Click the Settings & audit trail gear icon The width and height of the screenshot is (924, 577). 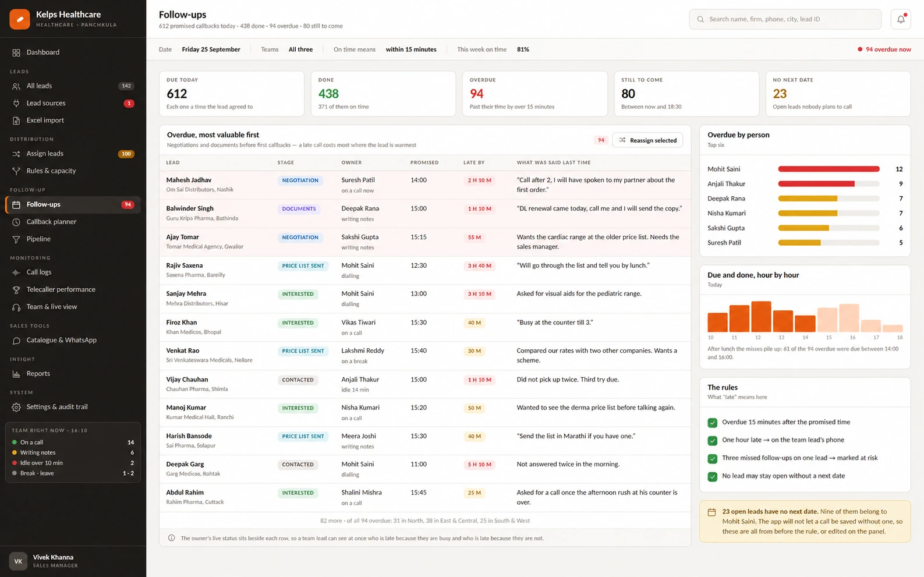coord(16,407)
